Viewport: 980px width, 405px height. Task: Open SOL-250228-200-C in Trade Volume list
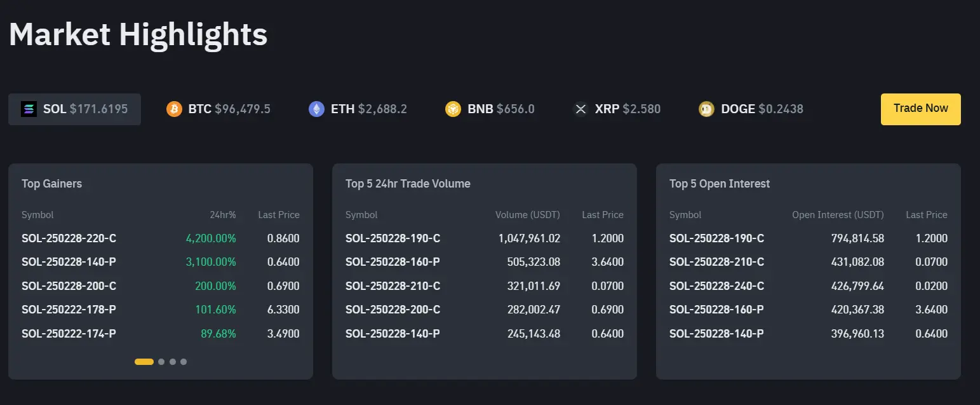pyautogui.click(x=393, y=310)
